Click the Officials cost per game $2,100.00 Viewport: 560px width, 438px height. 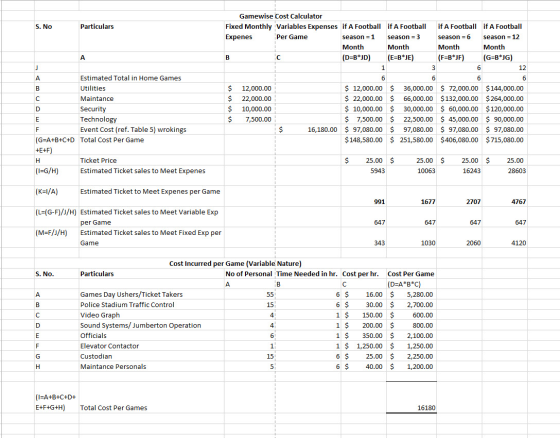coord(411,335)
